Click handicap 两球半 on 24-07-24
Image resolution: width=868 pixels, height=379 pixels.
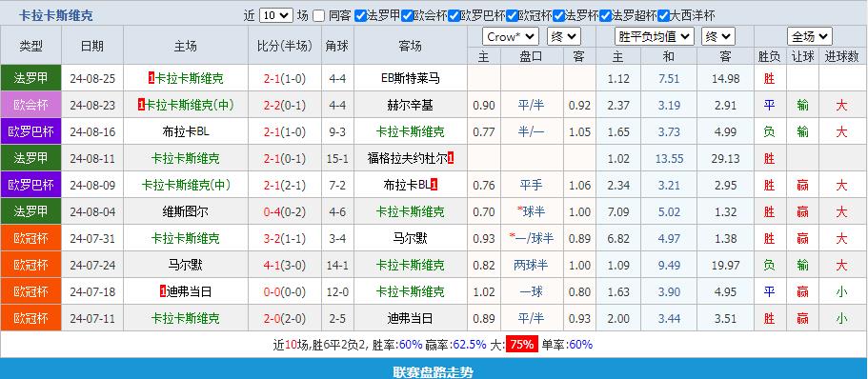(532, 265)
